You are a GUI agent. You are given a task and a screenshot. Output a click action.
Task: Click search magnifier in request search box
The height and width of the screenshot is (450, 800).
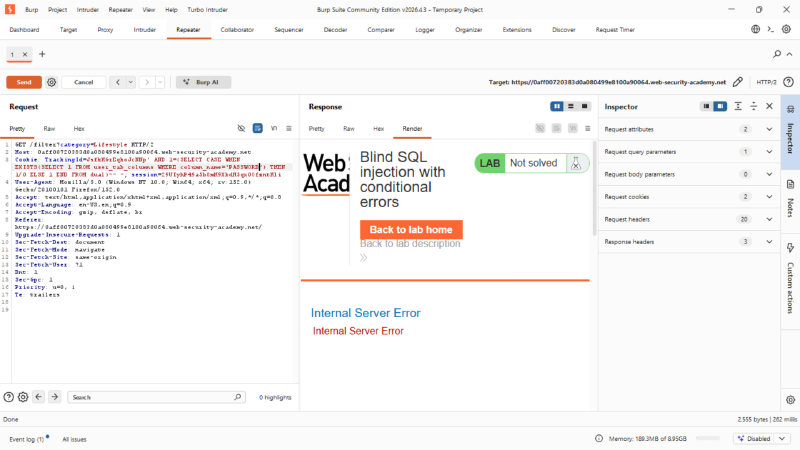point(237,397)
